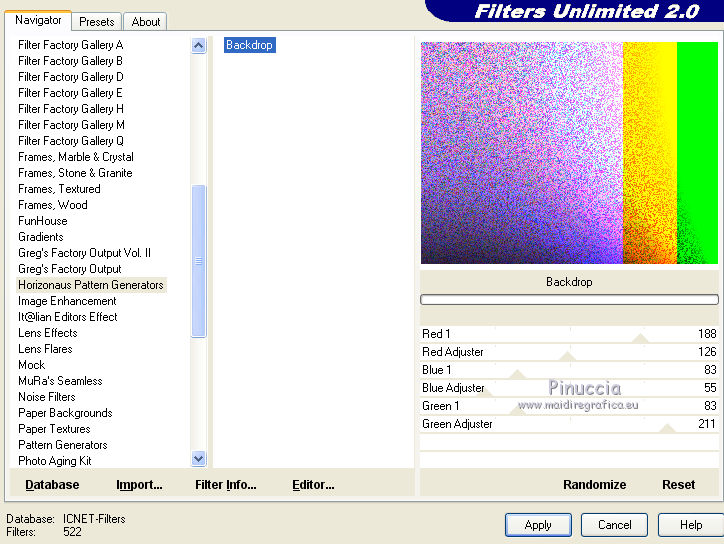
Task: Open the Presets tab
Action: point(97,22)
